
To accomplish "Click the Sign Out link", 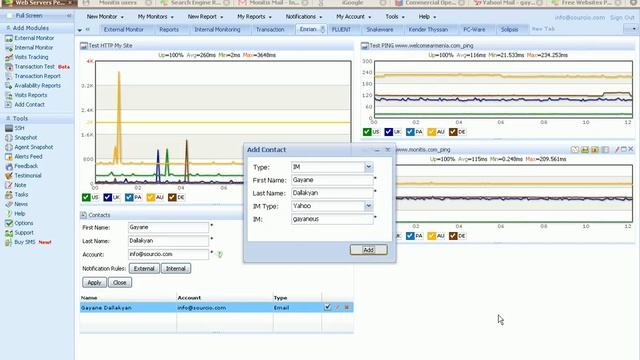I will pos(622,18).
